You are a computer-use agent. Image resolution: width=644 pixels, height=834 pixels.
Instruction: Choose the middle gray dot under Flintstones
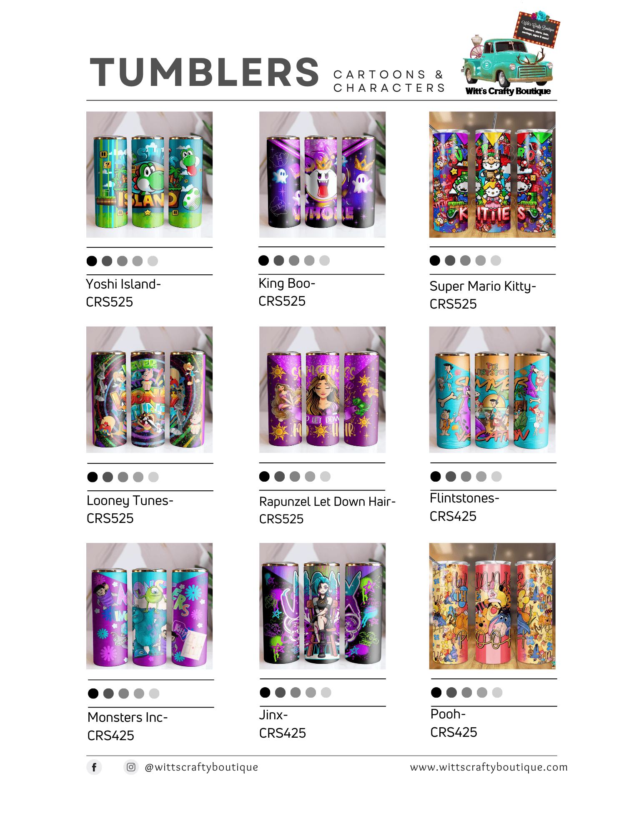pyautogui.click(x=466, y=476)
